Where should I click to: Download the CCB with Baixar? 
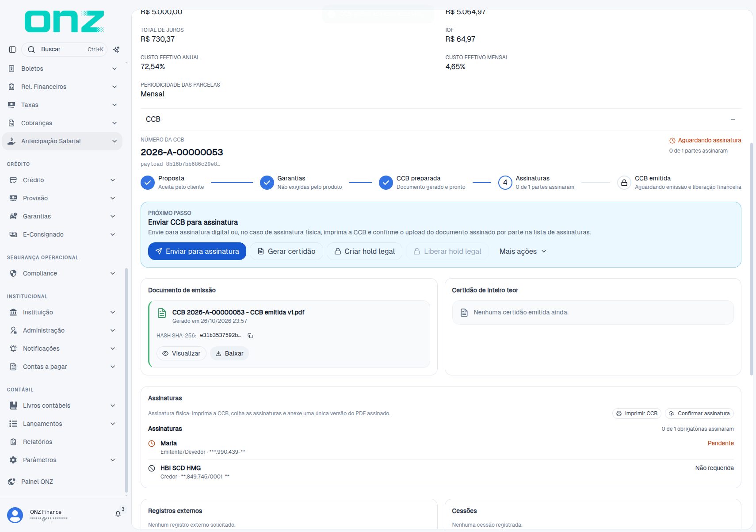229,353
